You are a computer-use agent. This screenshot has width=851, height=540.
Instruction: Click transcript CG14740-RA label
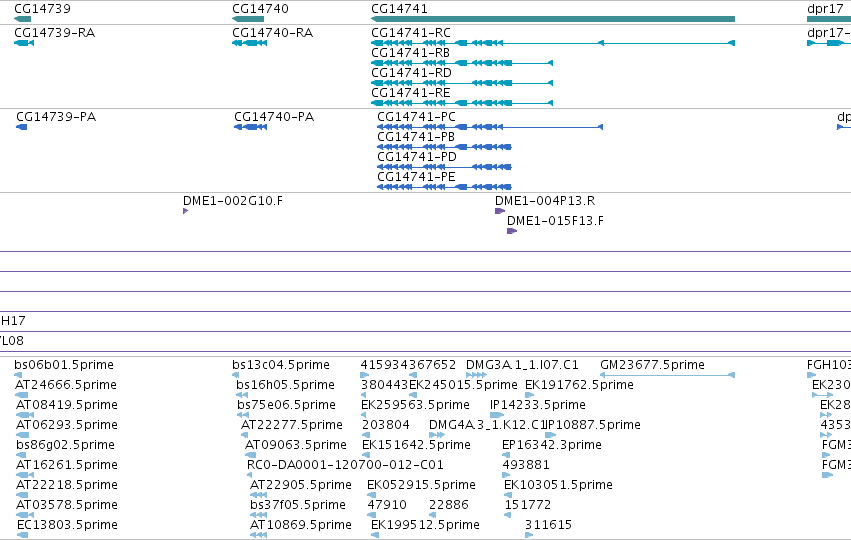[x=272, y=33]
